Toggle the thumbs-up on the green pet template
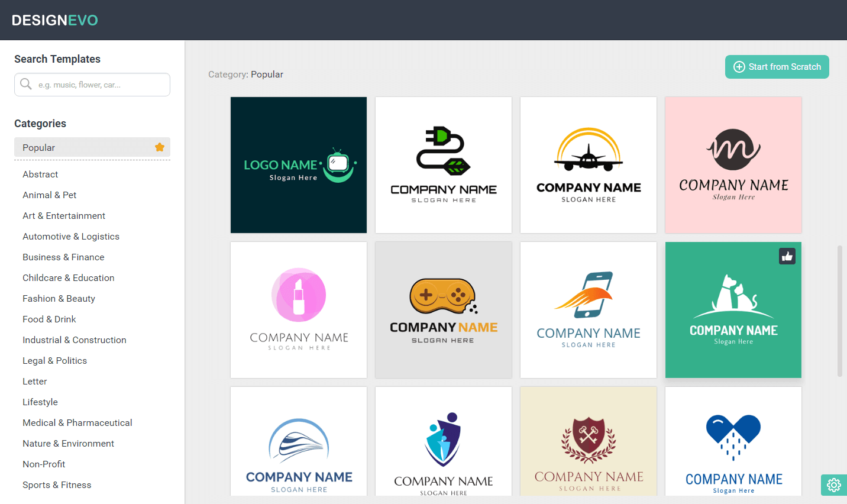This screenshot has height=504, width=847. pos(787,256)
